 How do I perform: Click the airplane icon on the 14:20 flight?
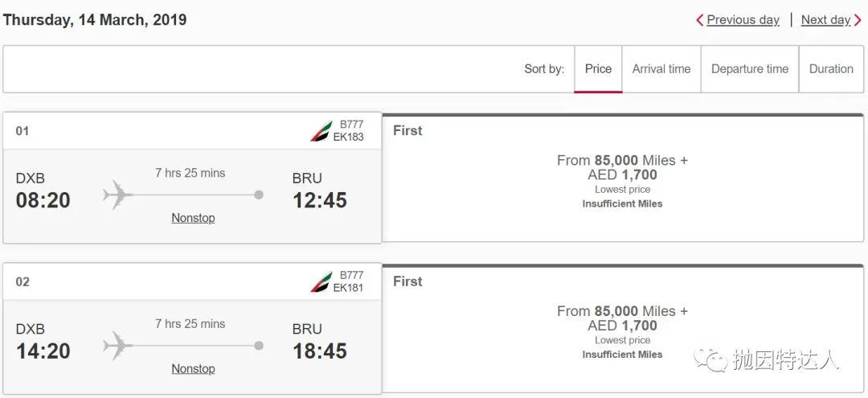(x=118, y=346)
